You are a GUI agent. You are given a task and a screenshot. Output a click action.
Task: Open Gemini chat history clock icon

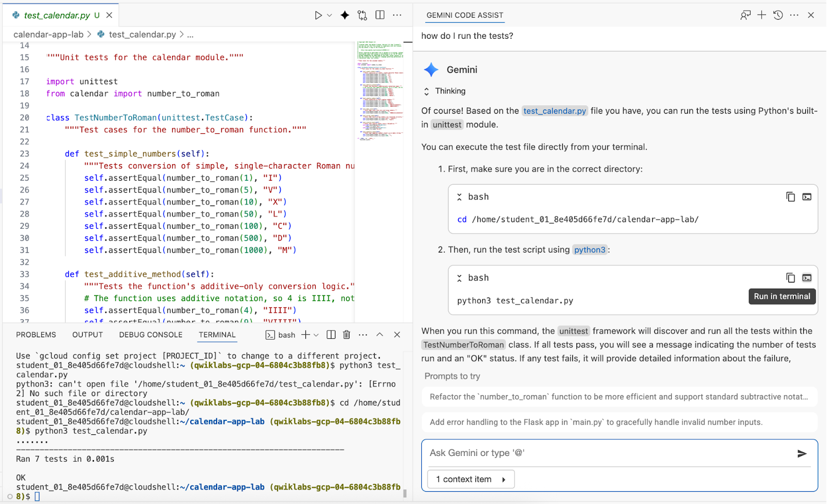pos(778,15)
